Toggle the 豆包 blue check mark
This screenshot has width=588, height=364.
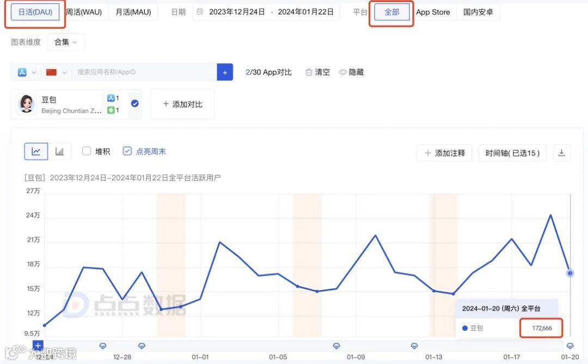coord(134,103)
